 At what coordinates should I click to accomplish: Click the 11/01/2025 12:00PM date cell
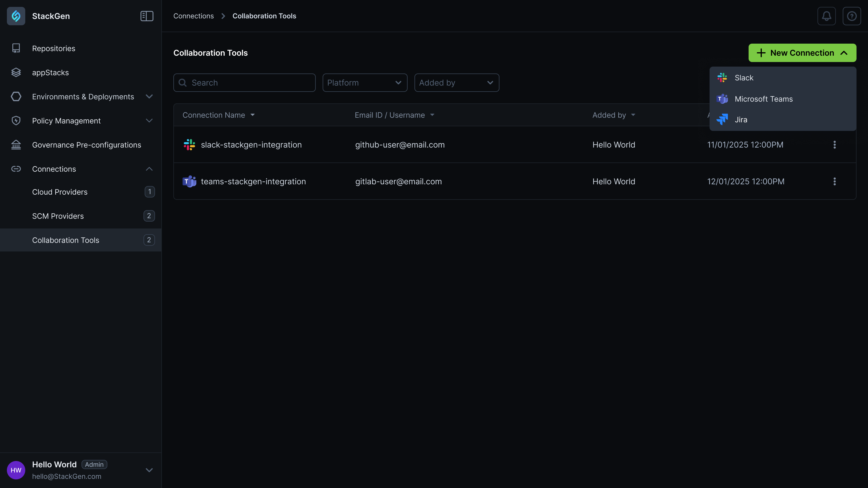[745, 145]
